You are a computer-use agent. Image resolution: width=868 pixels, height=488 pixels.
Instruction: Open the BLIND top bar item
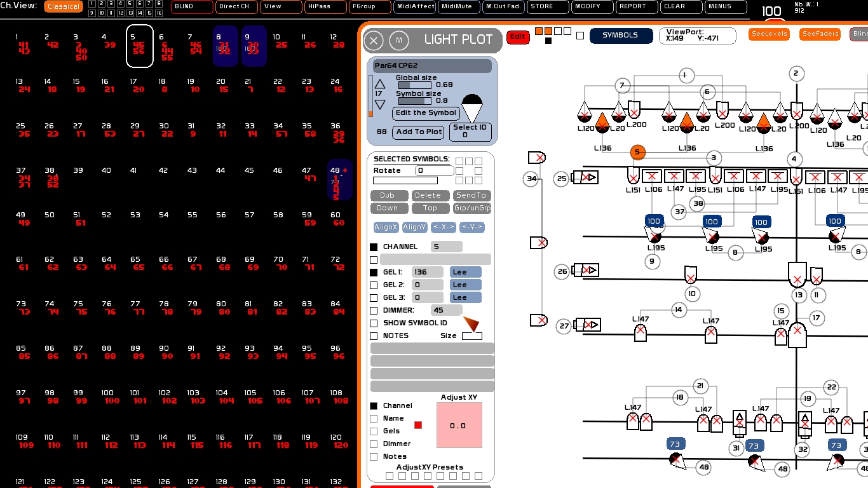tap(192, 7)
